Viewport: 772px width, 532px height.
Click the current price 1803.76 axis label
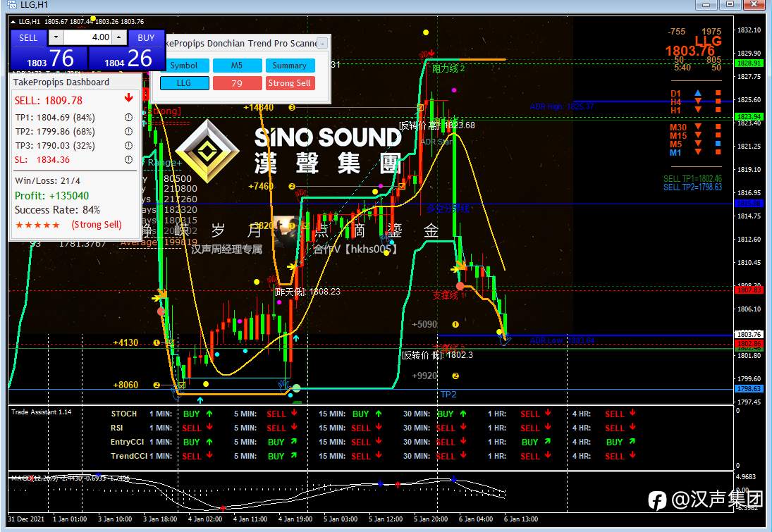(749, 334)
